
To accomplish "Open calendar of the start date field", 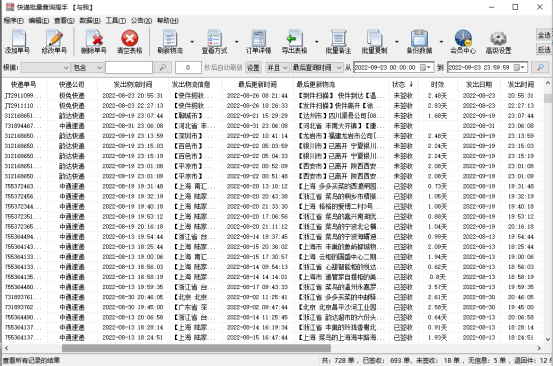I will (425, 67).
